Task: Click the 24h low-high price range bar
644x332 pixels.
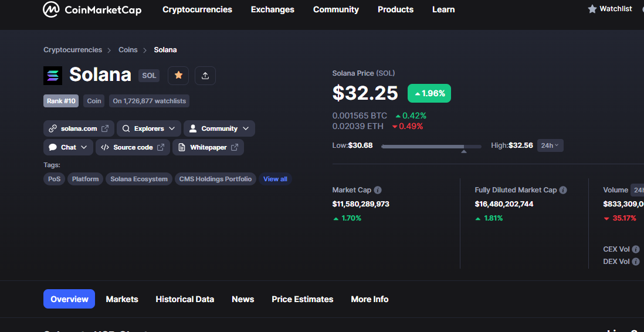Action: pos(432,146)
